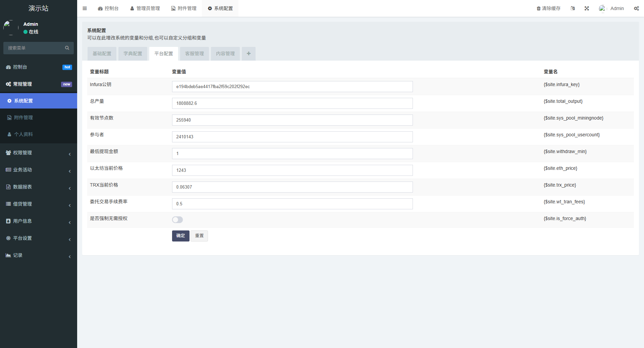Open the 控制台 dashboard from the top navigation
The height and width of the screenshot is (348, 644).
click(x=108, y=8)
